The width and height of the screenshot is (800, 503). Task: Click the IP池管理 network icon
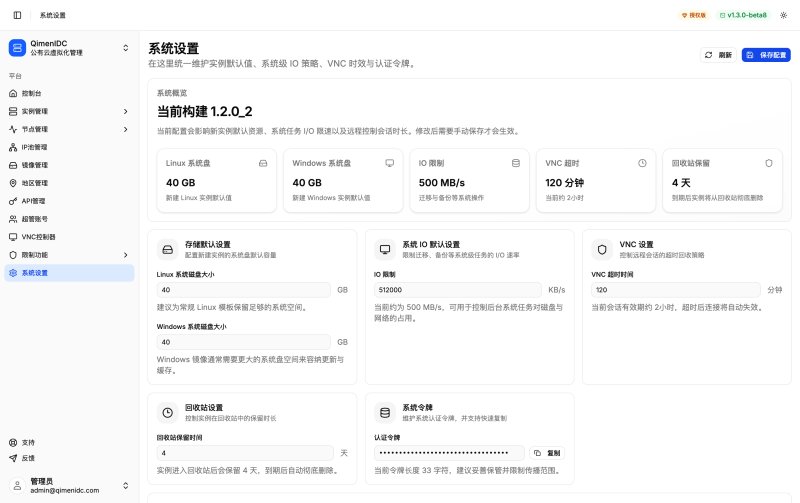(x=13, y=147)
